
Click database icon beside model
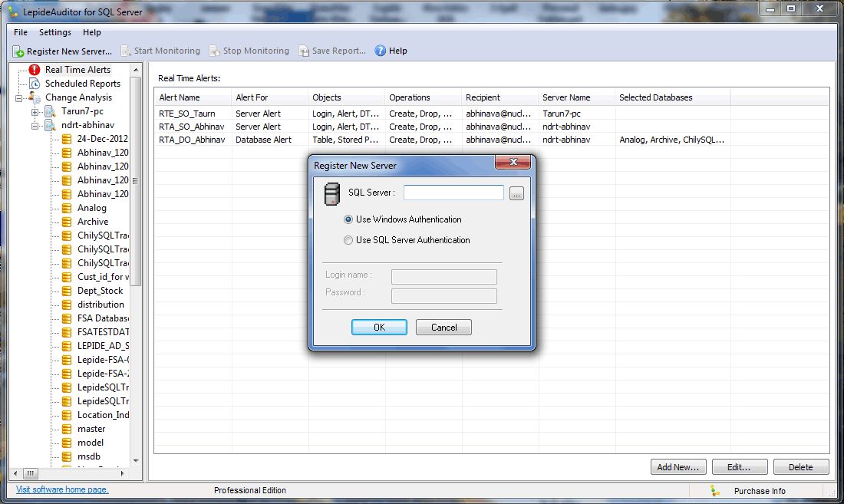[67, 443]
